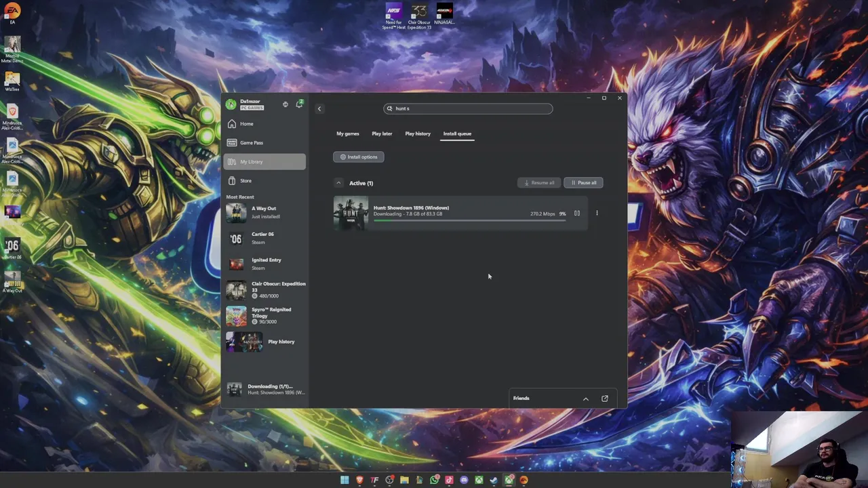Viewport: 868px width, 488px height.
Task: Open the TF app on the taskbar
Action: pyautogui.click(x=374, y=480)
